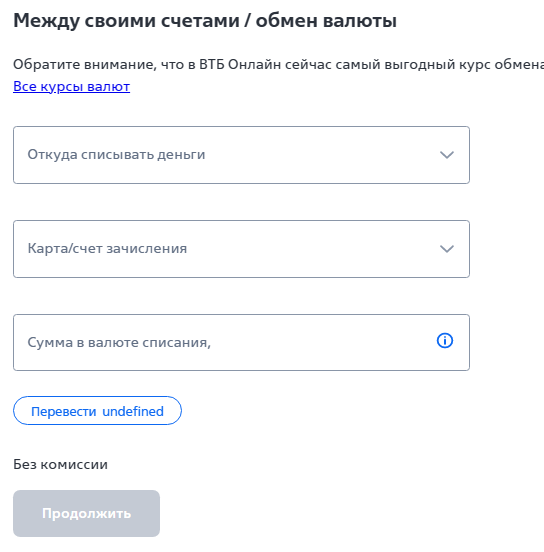Open the Все курсы валют link
The height and width of the screenshot is (552, 544).
click(71, 86)
